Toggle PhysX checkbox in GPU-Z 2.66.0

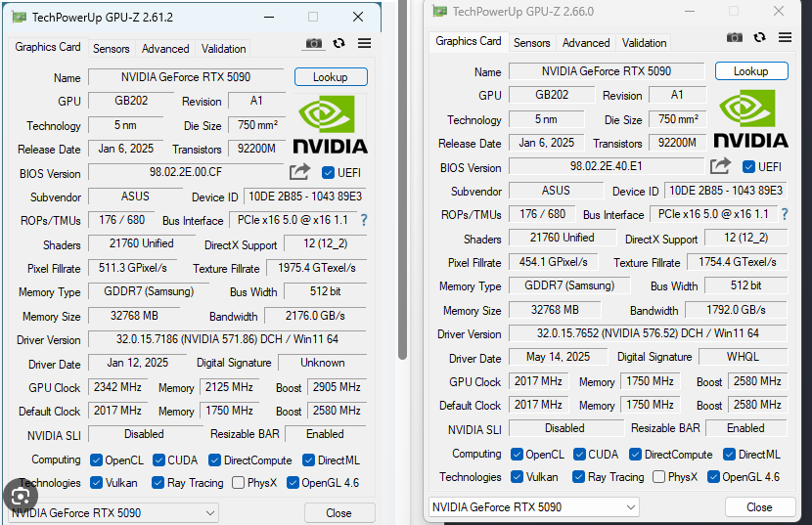coord(658,476)
